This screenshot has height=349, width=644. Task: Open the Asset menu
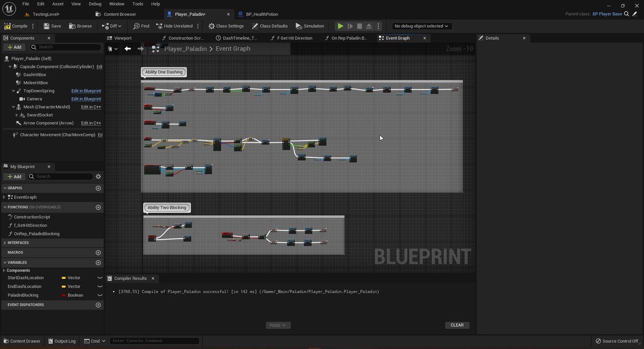point(57,4)
